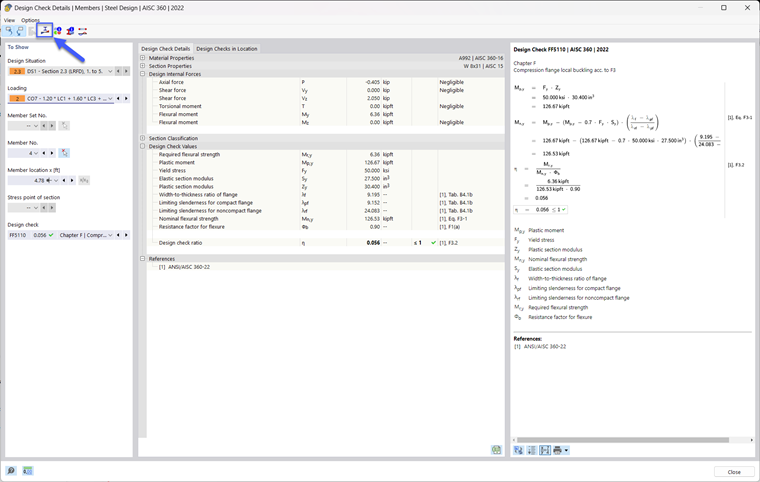Move to previous member location

click(64, 180)
